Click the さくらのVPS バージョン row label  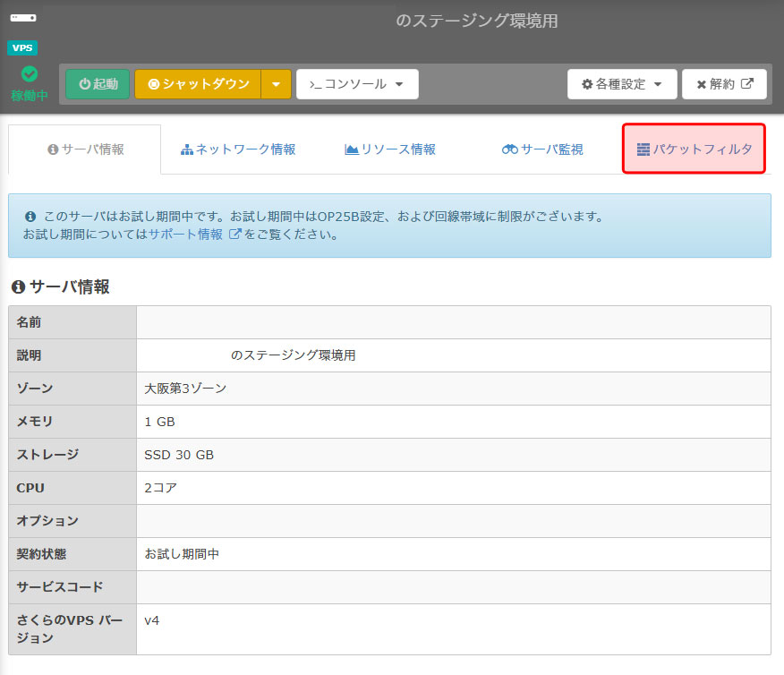click(70, 629)
